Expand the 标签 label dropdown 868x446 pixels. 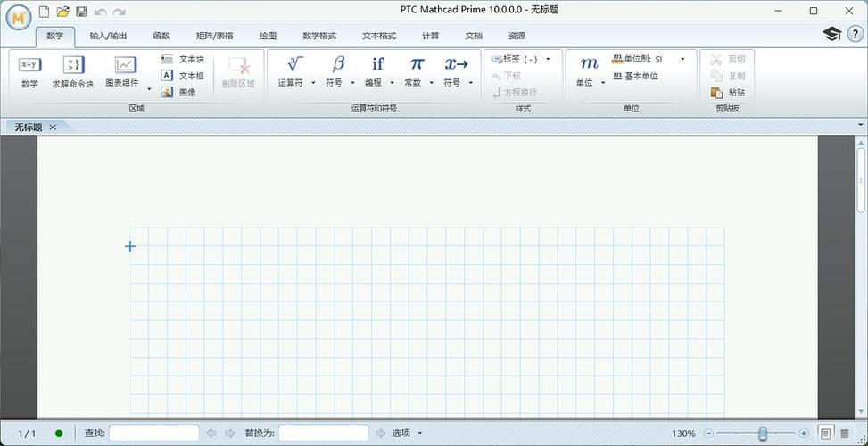pyautogui.click(x=548, y=59)
